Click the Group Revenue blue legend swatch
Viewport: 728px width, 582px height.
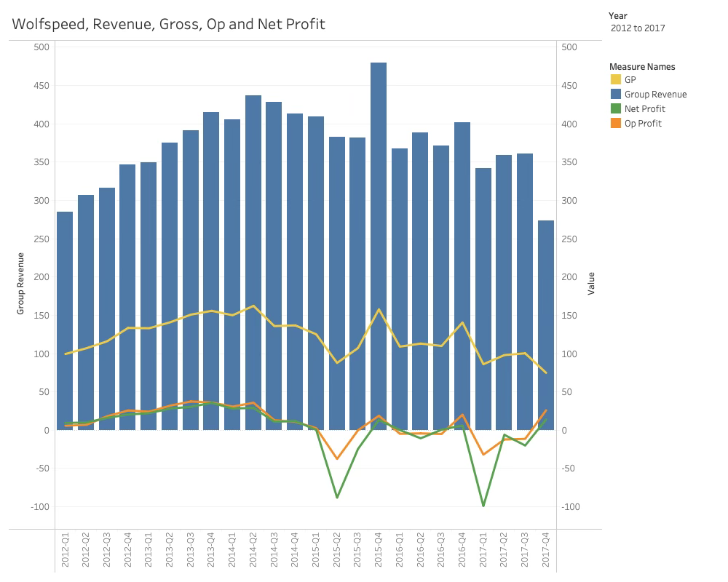coord(616,95)
